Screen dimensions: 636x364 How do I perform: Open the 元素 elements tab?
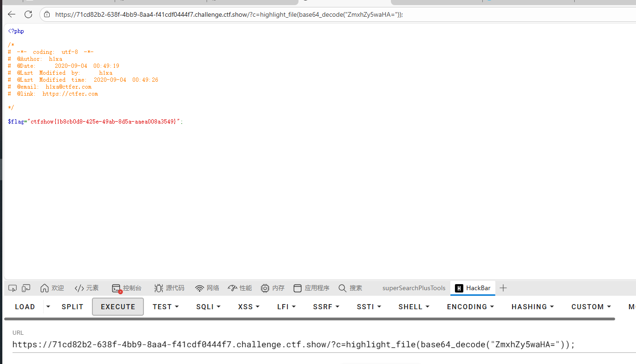pos(87,288)
